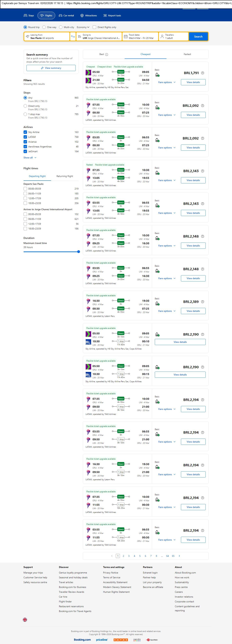Click the calendar icon in Travel dates field
Viewport: 232px width, 644px height.
[x=126, y=36]
